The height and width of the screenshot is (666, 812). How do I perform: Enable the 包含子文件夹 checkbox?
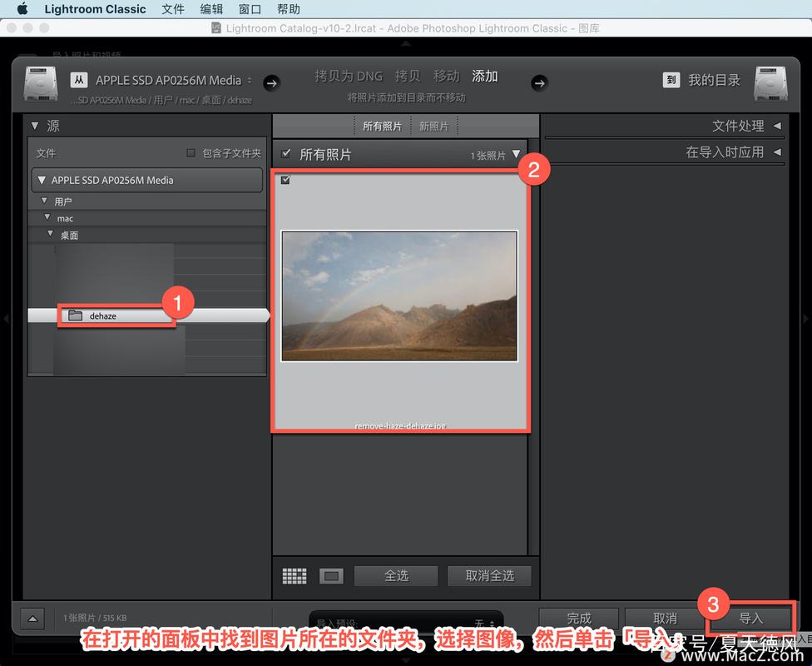tap(190, 153)
